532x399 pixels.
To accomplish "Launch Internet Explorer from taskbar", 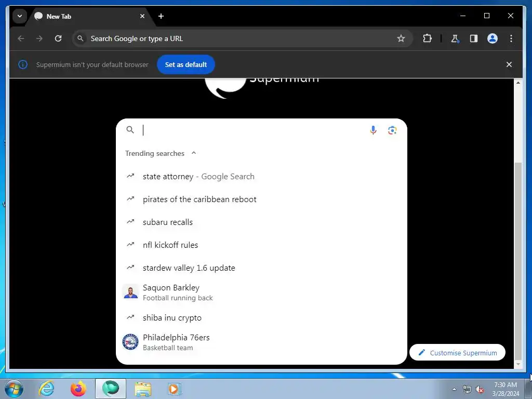I will click(x=46, y=389).
